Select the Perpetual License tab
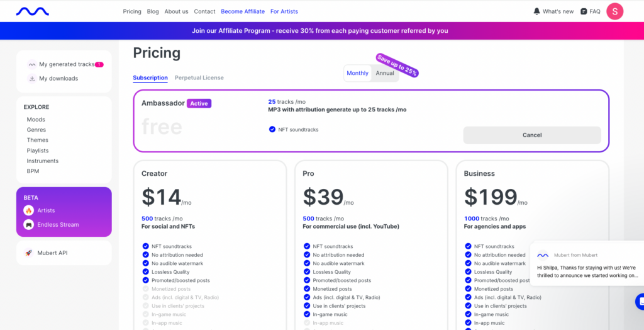Viewport: 644px width, 330px height. [x=199, y=77]
